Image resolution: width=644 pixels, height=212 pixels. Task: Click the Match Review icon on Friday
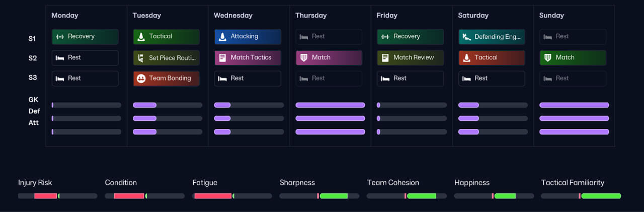pos(385,58)
